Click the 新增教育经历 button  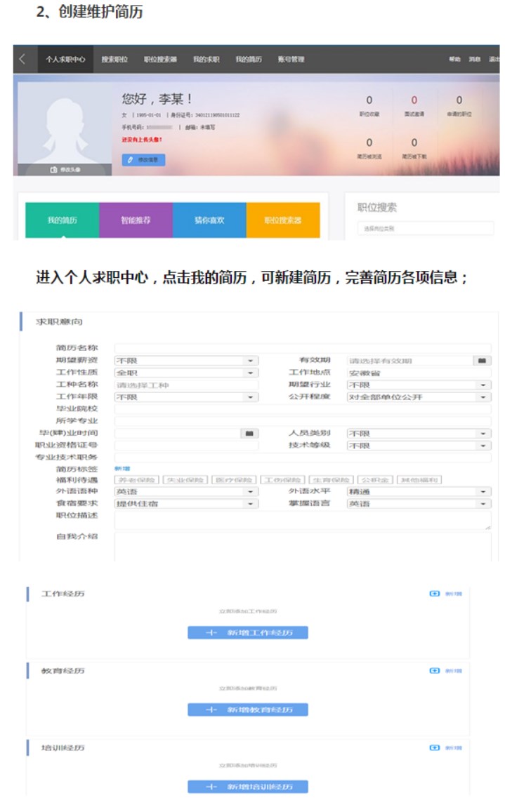tap(247, 710)
